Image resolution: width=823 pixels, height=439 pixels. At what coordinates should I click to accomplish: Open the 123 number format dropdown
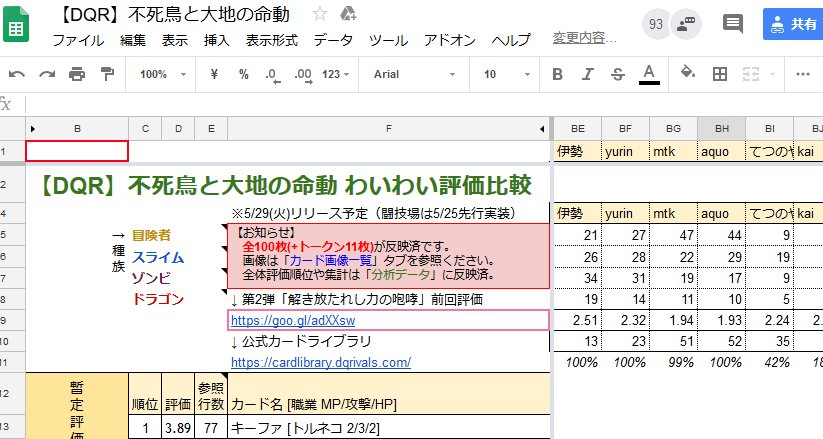pyautogui.click(x=335, y=75)
